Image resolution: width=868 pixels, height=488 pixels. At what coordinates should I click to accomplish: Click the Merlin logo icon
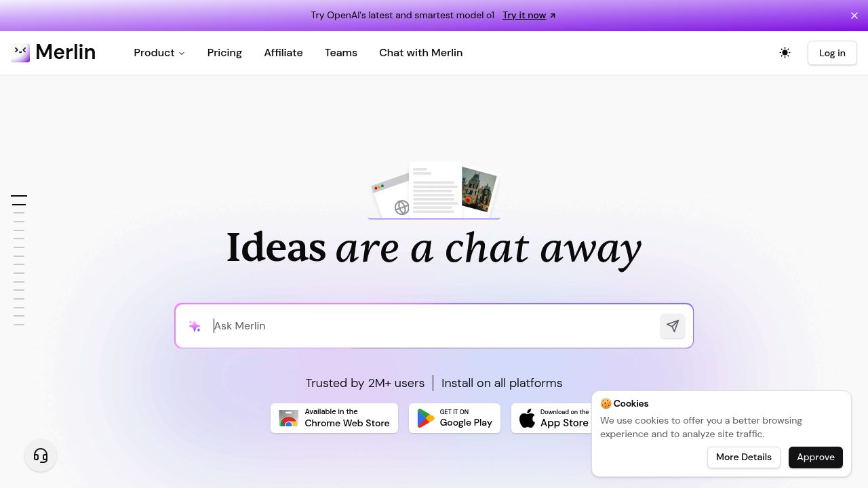pos(20,52)
